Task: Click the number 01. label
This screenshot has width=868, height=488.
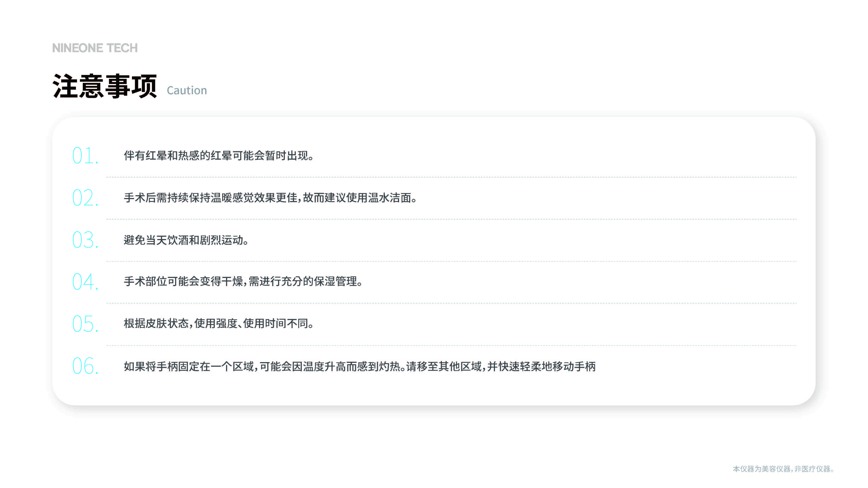Action: coord(85,156)
